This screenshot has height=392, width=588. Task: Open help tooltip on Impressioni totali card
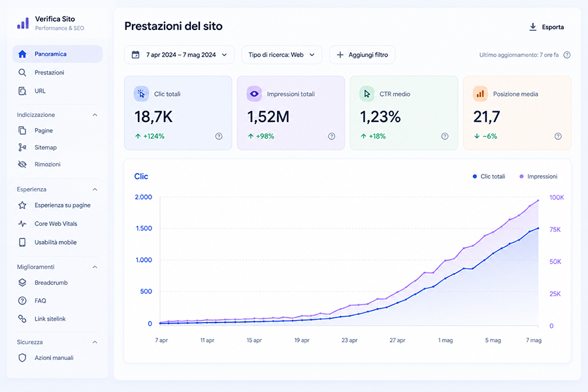pos(331,136)
